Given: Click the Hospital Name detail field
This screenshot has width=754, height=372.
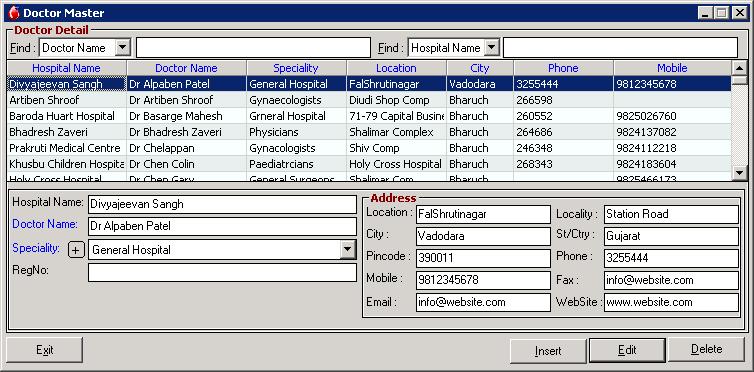Looking at the screenshot, I should click(222, 204).
